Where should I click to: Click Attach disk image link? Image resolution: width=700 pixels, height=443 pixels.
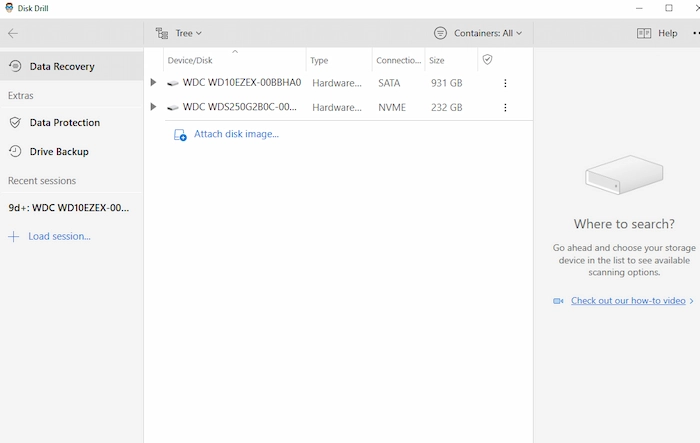[x=236, y=134]
